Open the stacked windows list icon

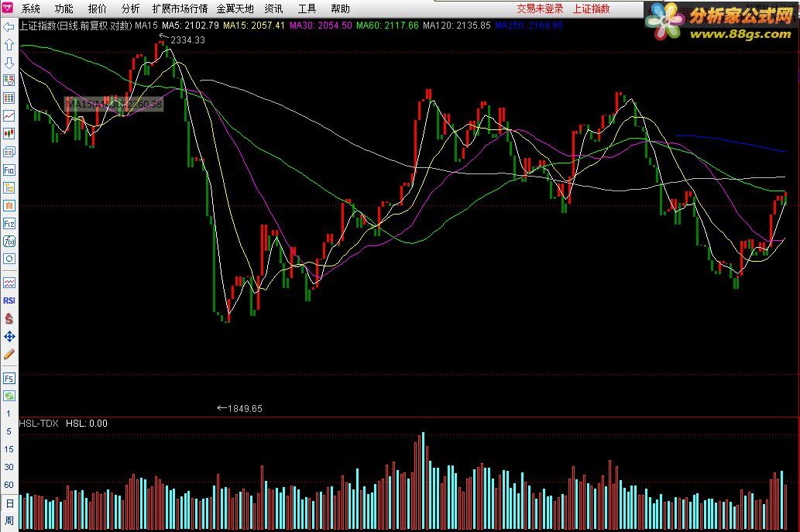pyautogui.click(x=9, y=152)
